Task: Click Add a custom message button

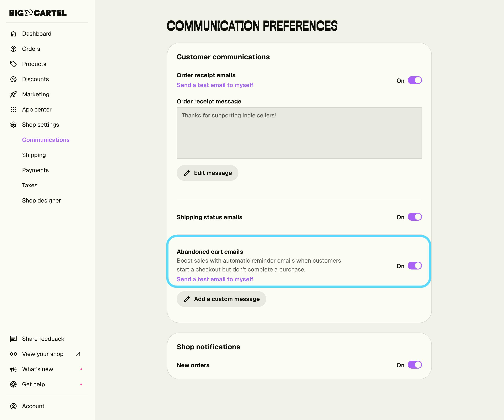Action: coord(221,299)
